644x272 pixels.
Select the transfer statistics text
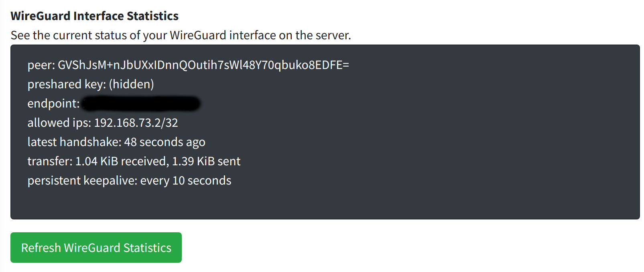(x=134, y=161)
